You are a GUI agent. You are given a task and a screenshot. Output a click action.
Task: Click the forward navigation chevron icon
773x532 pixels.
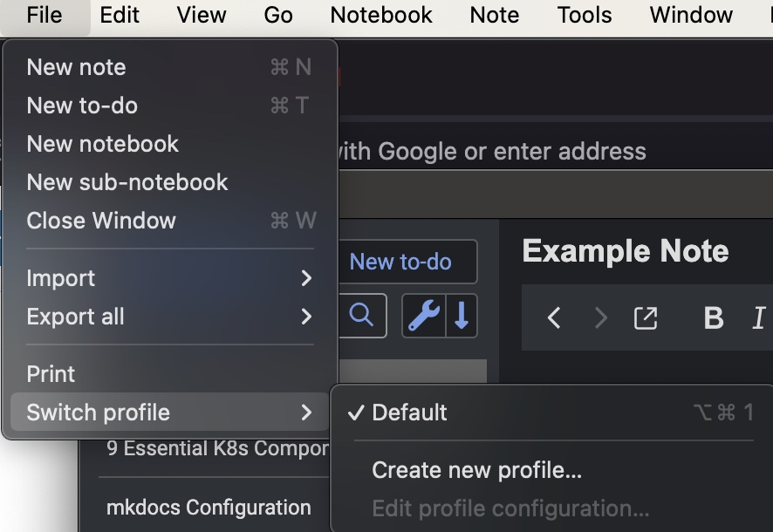click(x=600, y=318)
